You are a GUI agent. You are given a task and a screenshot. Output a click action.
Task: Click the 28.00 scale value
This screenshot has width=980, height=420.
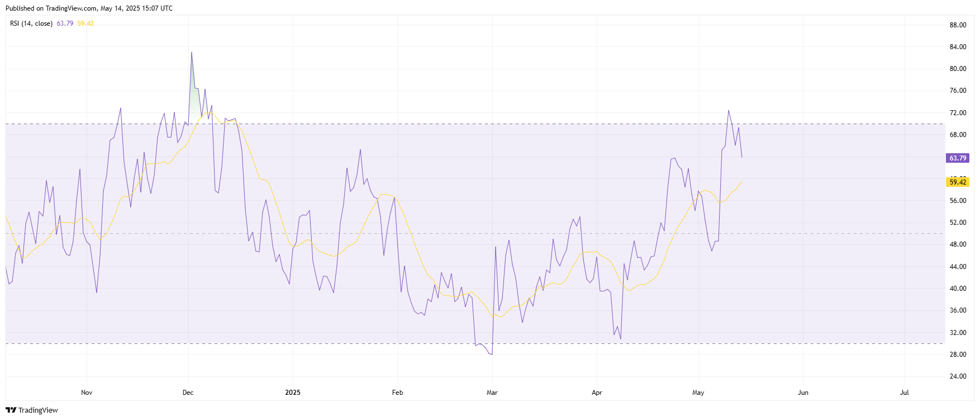(x=958, y=355)
